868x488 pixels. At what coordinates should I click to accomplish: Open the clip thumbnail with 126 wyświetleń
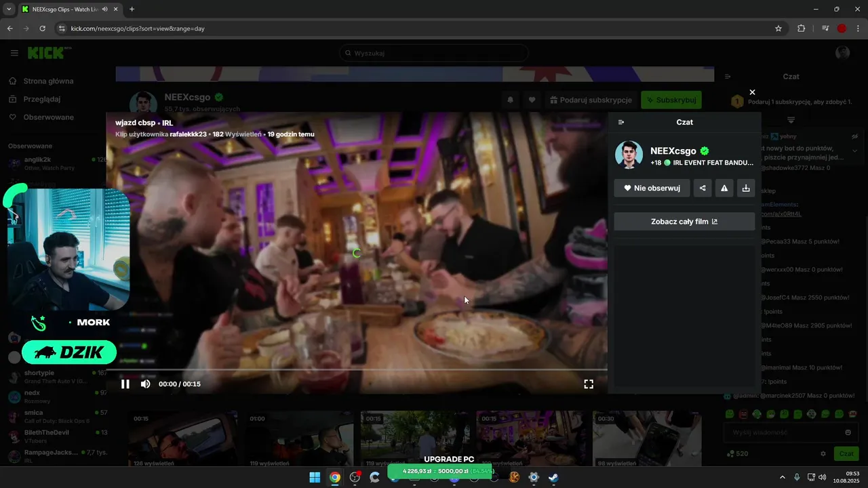pos(183,439)
